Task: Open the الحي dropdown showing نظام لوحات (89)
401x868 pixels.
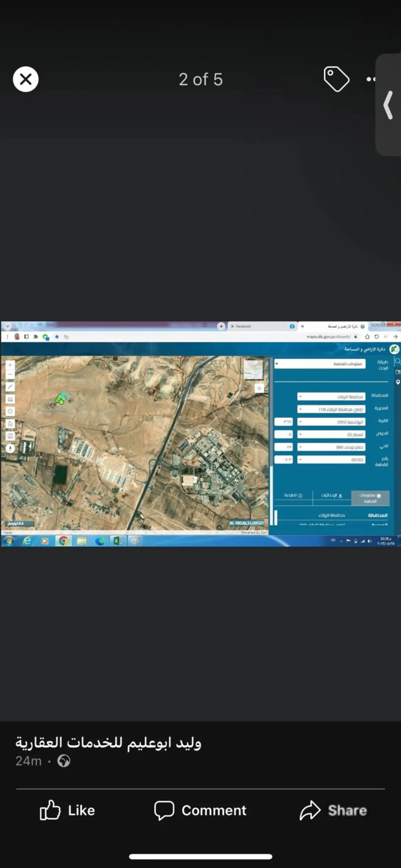Action: coord(331,447)
